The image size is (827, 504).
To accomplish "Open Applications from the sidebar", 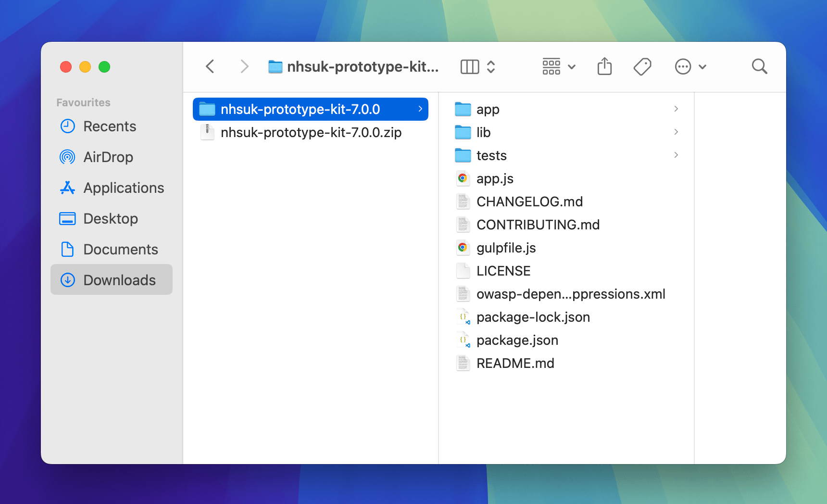I will pos(124,188).
